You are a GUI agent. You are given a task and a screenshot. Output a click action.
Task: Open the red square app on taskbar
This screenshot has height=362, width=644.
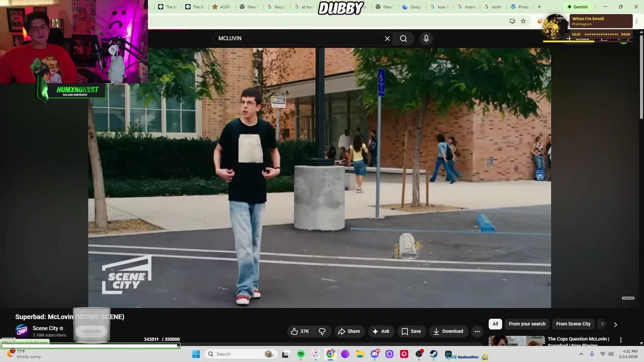[404, 354]
